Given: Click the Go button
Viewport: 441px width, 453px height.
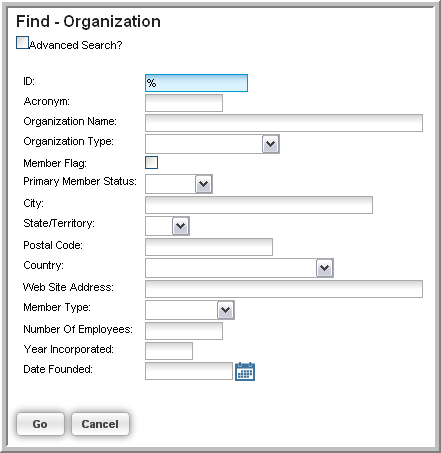Looking at the screenshot, I should click(40, 424).
